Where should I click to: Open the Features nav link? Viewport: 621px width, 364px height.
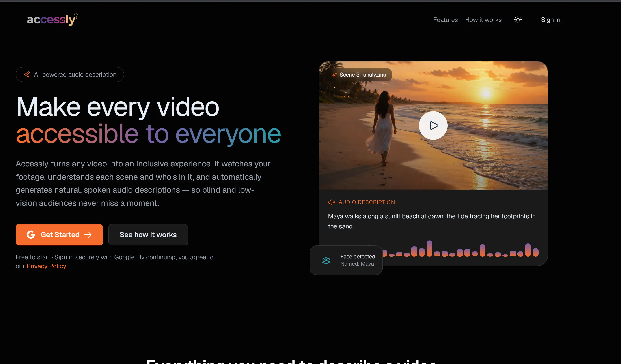[445, 20]
